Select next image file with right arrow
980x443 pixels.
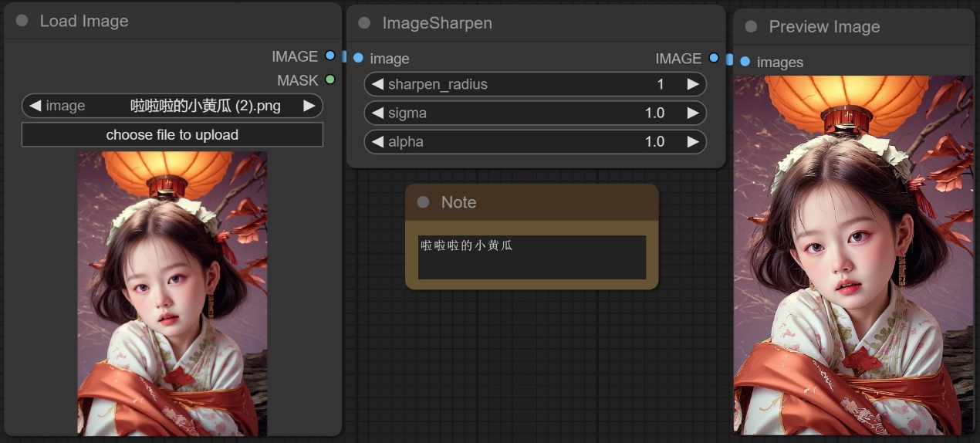(309, 106)
